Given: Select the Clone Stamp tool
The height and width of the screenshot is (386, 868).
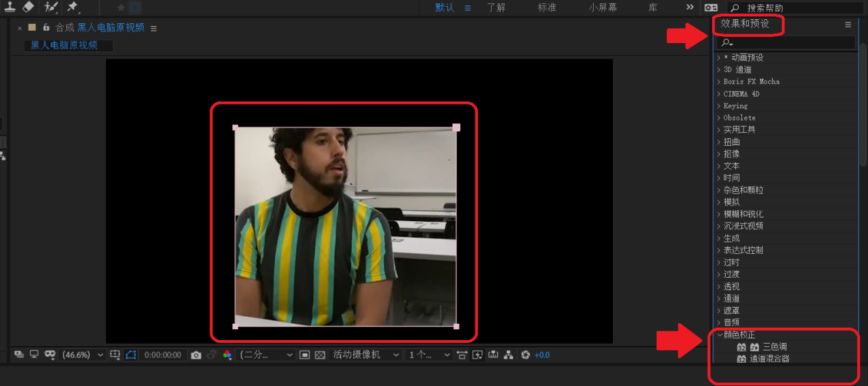Looking at the screenshot, I should point(10,7).
